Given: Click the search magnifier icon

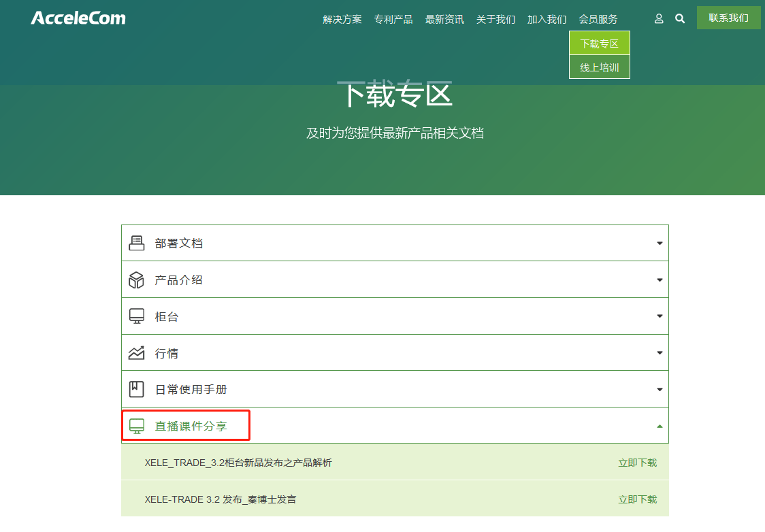Looking at the screenshot, I should 680,18.
